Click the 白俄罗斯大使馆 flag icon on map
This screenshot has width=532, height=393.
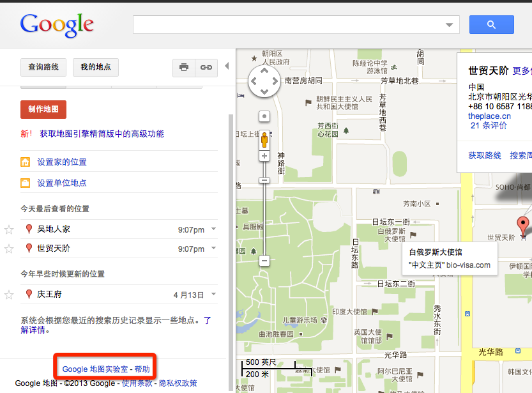[x=413, y=235]
